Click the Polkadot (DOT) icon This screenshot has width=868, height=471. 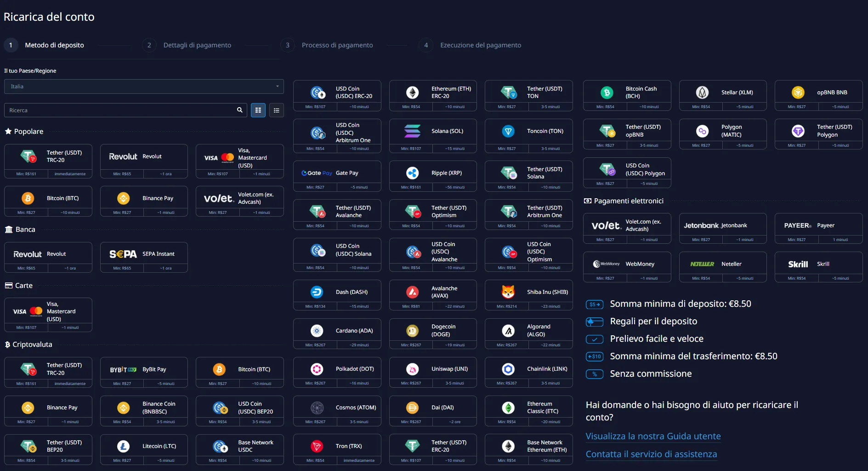click(x=317, y=369)
